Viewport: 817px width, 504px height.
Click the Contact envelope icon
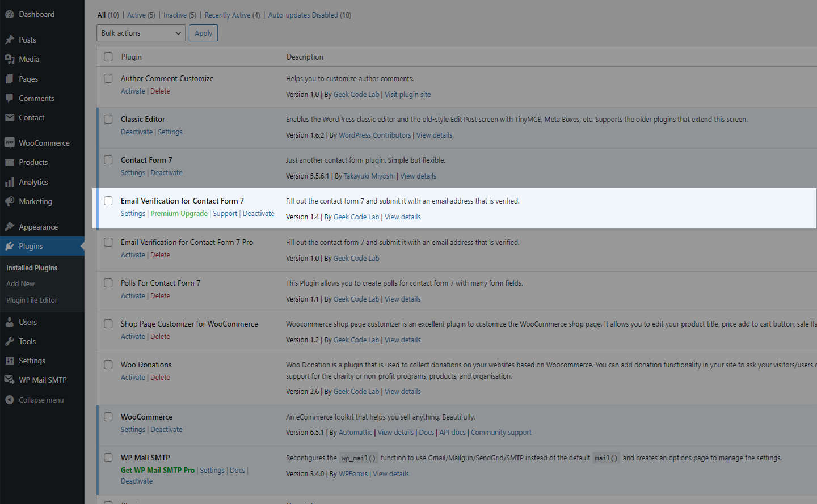(10, 117)
